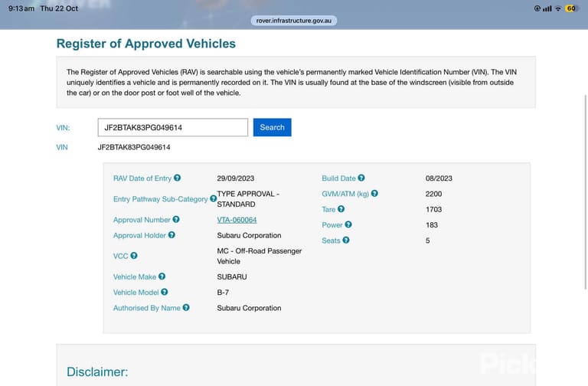Screen dimensions: 588x386
Task: Tap the Wi-Fi status icon
Action: point(558,8)
